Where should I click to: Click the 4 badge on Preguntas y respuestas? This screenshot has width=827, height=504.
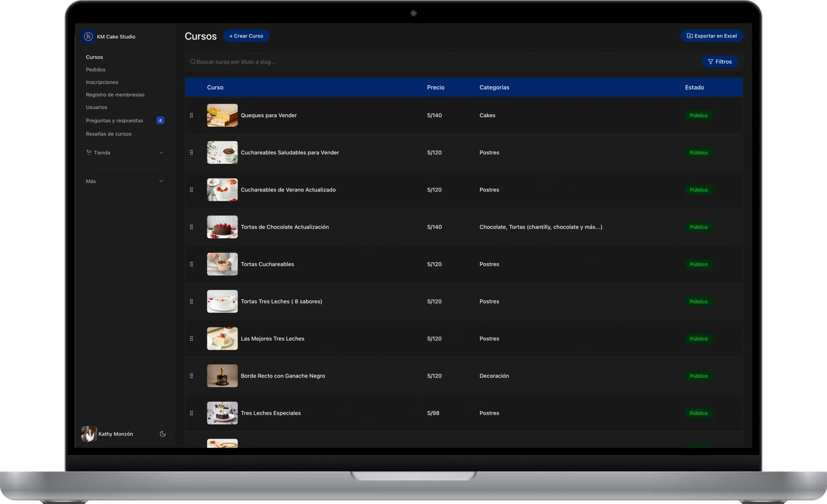click(x=160, y=120)
